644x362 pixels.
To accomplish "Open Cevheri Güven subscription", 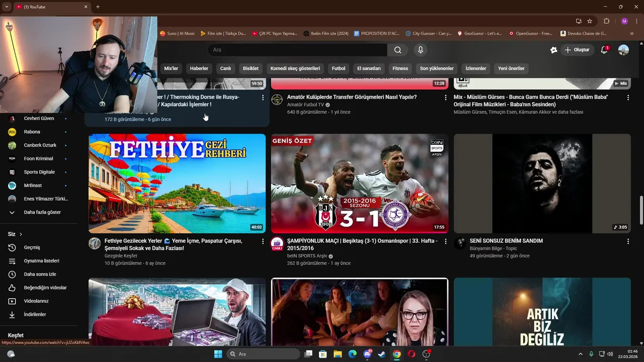I will [x=38, y=118].
